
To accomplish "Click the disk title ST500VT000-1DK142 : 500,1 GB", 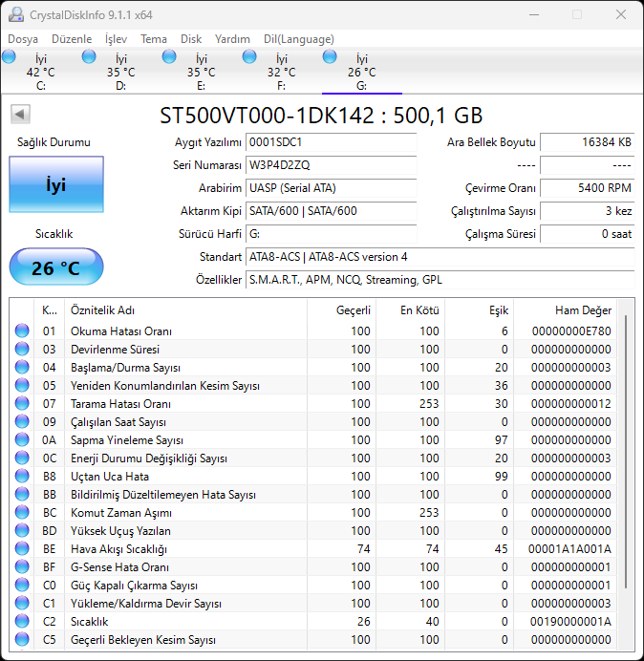I will (x=321, y=115).
